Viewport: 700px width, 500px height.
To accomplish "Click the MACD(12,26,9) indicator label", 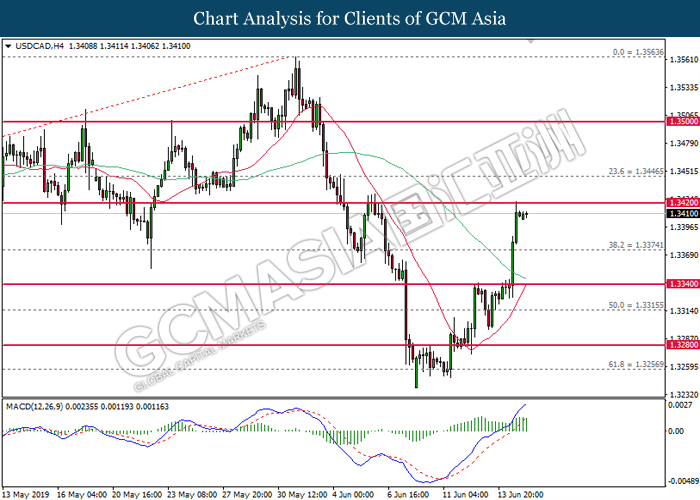I will coord(35,407).
